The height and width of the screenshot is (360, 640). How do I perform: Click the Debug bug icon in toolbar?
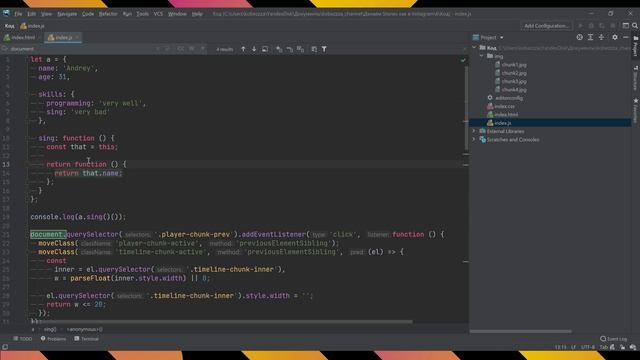click(x=591, y=26)
